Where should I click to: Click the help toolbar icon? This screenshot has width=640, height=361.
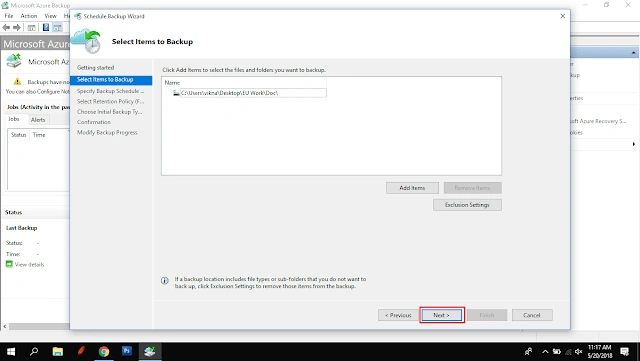coord(46,28)
